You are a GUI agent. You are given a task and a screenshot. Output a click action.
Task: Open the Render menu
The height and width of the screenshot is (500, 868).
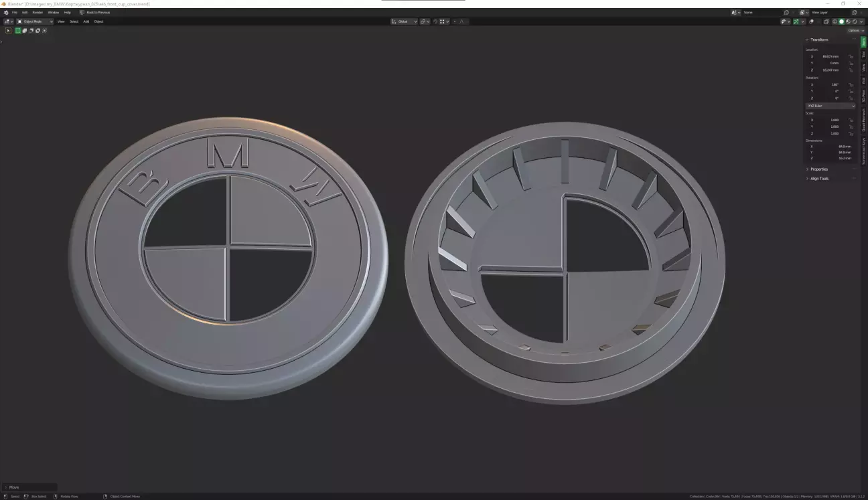tap(38, 12)
